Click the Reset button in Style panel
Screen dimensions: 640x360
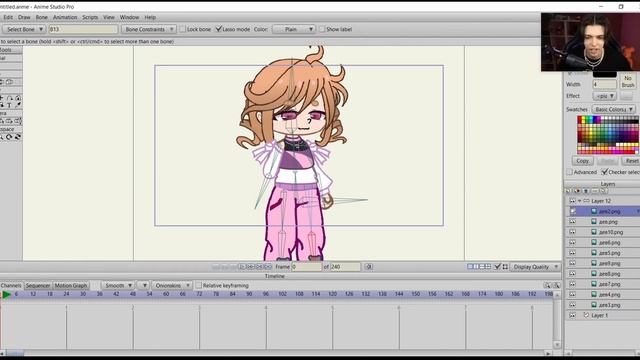[631, 161]
